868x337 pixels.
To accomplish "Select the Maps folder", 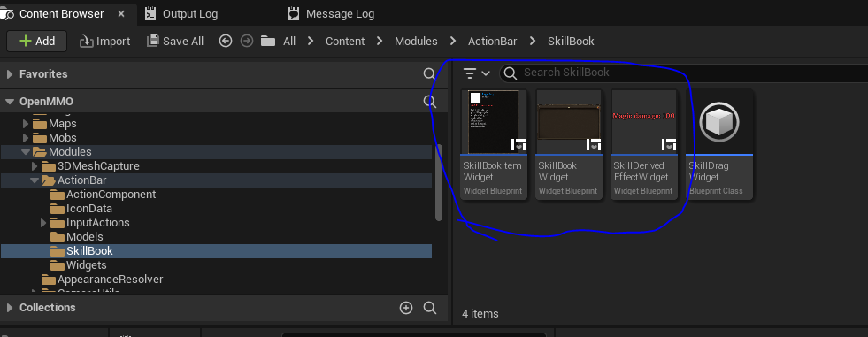I will [x=54, y=124].
